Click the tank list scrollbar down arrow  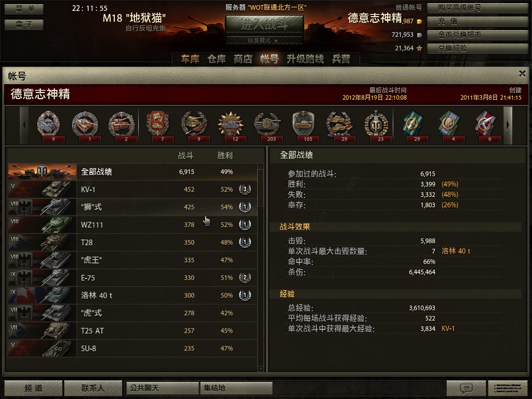point(261,368)
